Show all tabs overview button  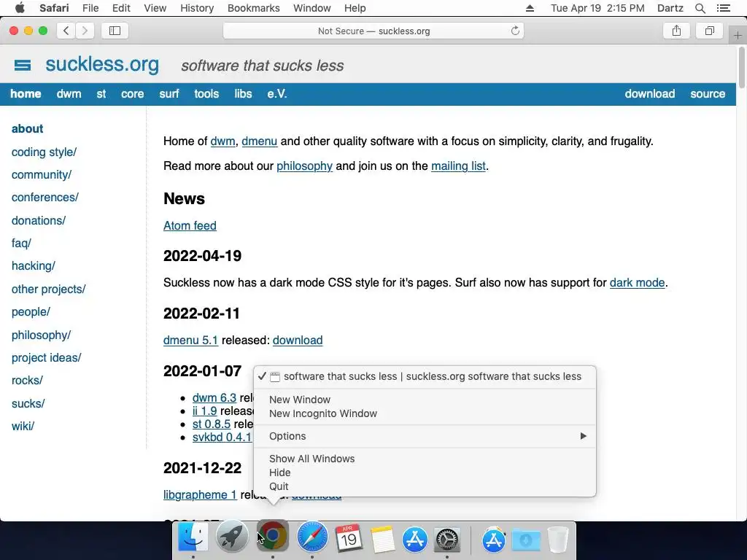709,31
